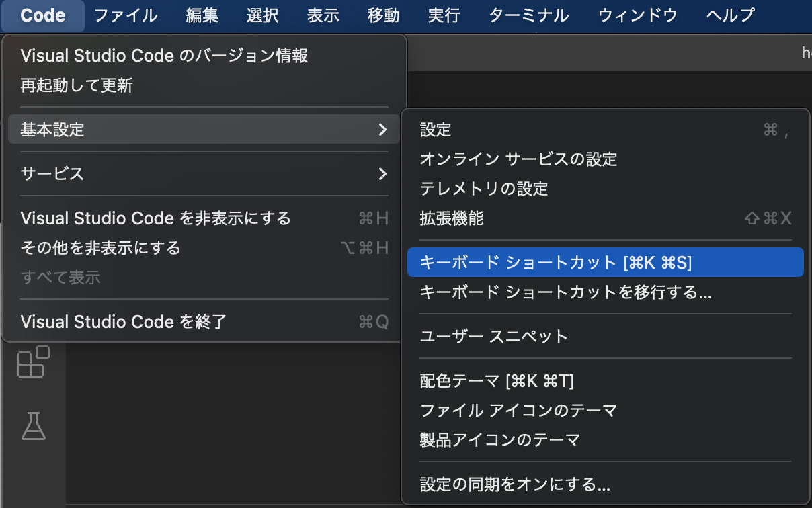812x508 pixels.
Task: Click 再起動して更新 to restart and update
Action: [77, 85]
